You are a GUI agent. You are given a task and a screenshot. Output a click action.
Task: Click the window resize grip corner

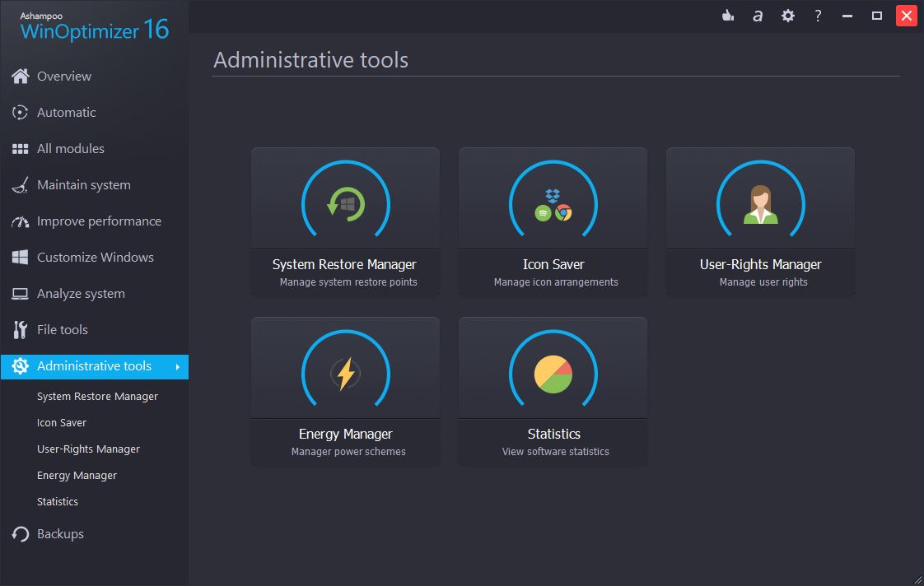click(x=917, y=579)
